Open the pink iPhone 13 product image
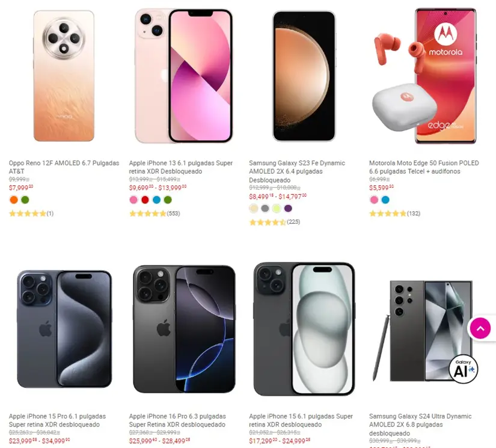496x448 pixels. coord(183,76)
